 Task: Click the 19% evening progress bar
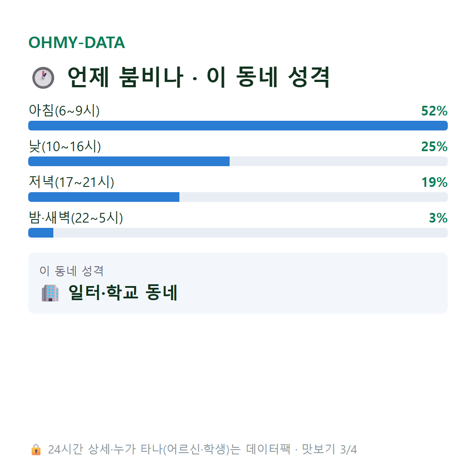click(x=238, y=197)
